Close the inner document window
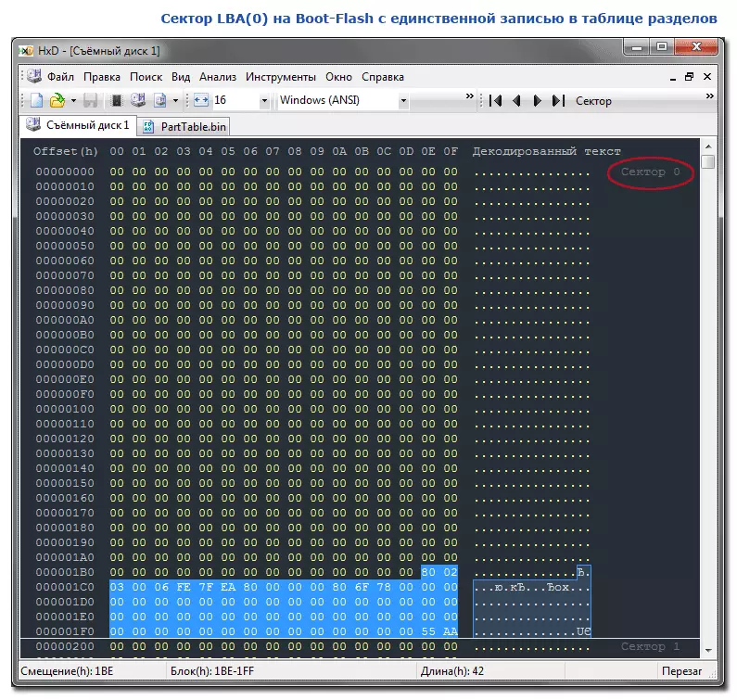737x700 pixels. click(707, 77)
